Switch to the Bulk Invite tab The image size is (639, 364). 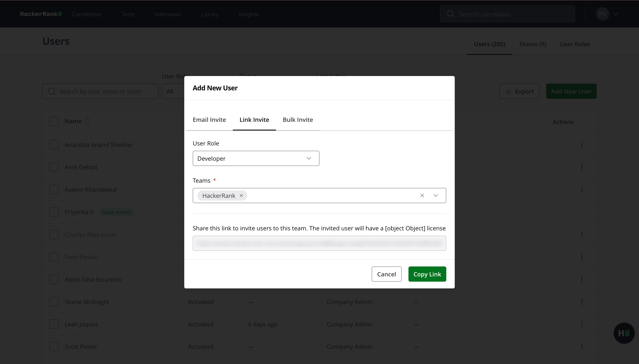[x=298, y=120]
